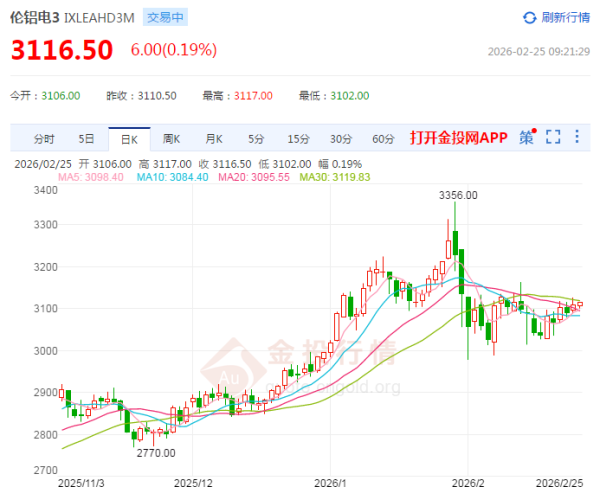Click the MA10: 3084.40 indicator label

point(173,177)
